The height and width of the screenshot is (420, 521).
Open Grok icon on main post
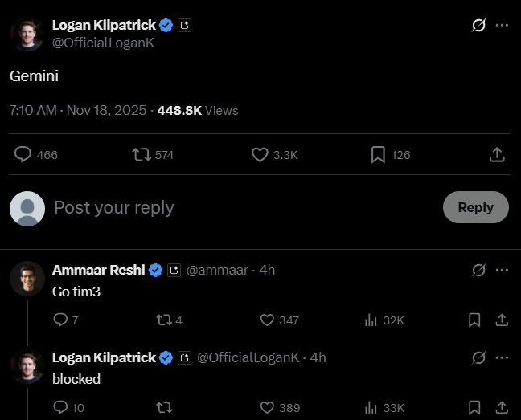click(478, 25)
